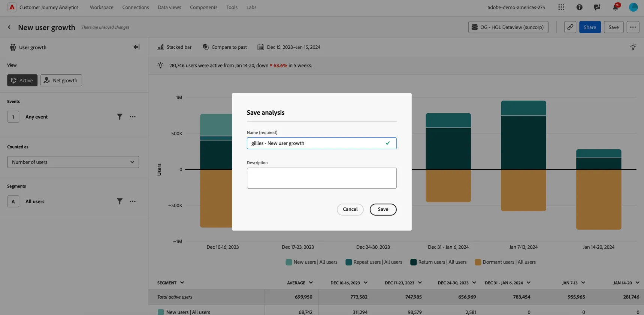644x315 pixels.
Task: Focus the Description text area
Action: pyautogui.click(x=321, y=178)
